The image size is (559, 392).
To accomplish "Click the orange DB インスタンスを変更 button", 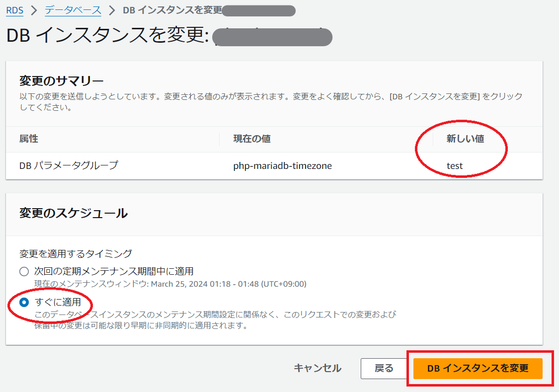I will [478, 369].
